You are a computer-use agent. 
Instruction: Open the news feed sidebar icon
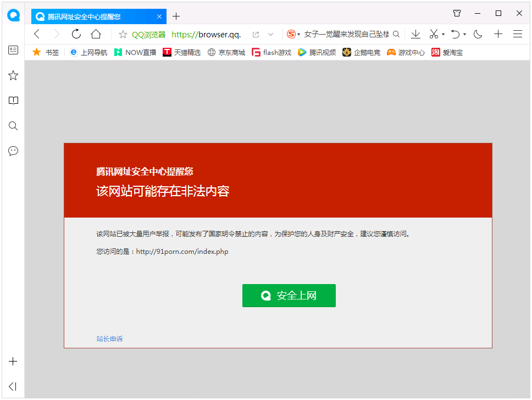pyautogui.click(x=13, y=50)
